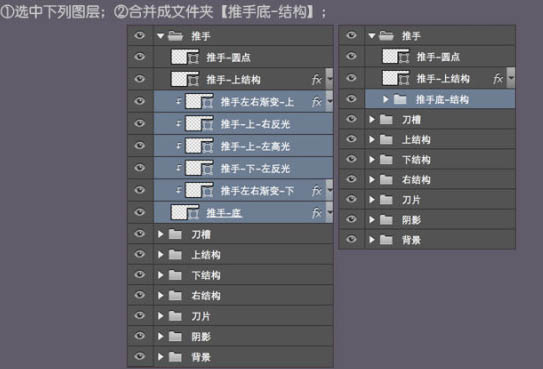Screen dimensions: 543x369
Task: Hide 推手左右渐变-上 layer
Action: click(x=140, y=101)
